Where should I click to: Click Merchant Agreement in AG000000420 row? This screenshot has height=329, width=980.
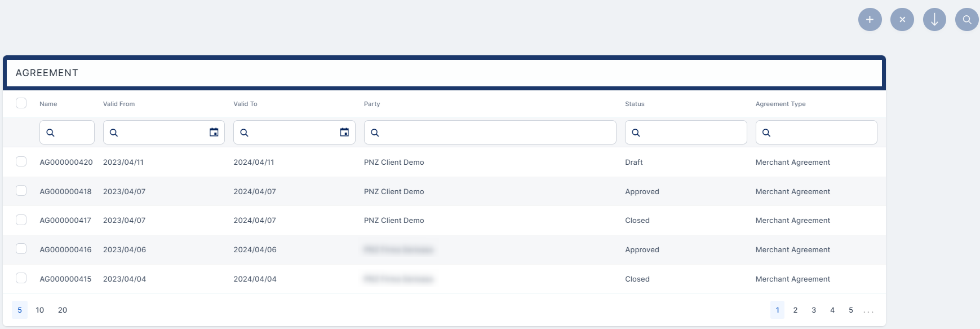(x=793, y=162)
